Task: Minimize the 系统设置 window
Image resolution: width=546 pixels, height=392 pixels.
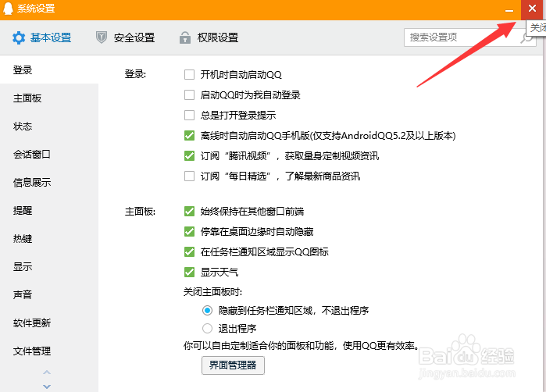Action: [x=509, y=9]
